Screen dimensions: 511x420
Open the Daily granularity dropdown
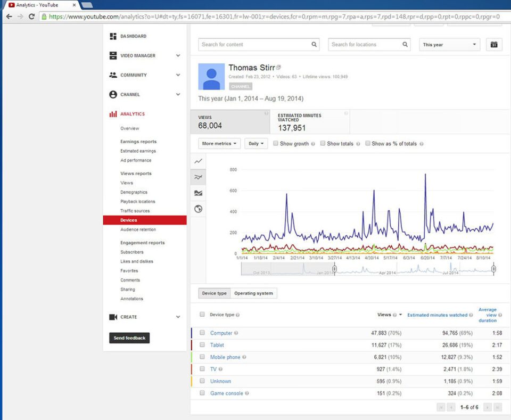[x=256, y=144]
